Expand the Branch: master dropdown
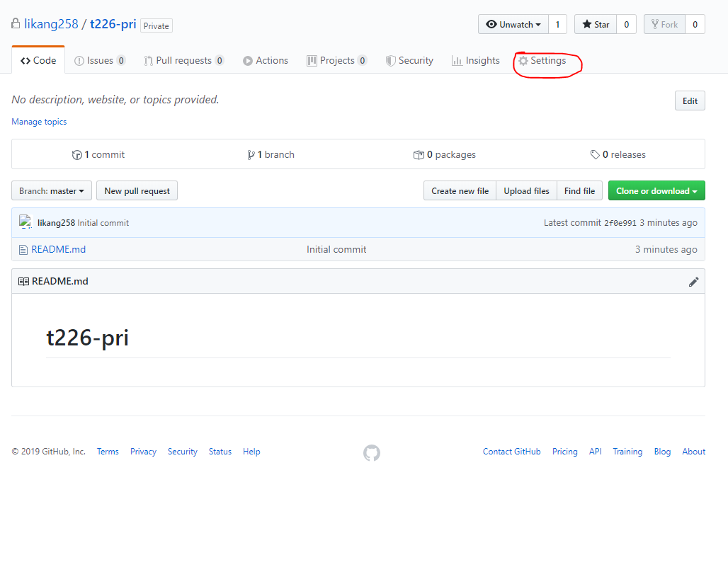Image resolution: width=728 pixels, height=567 pixels. click(x=52, y=190)
